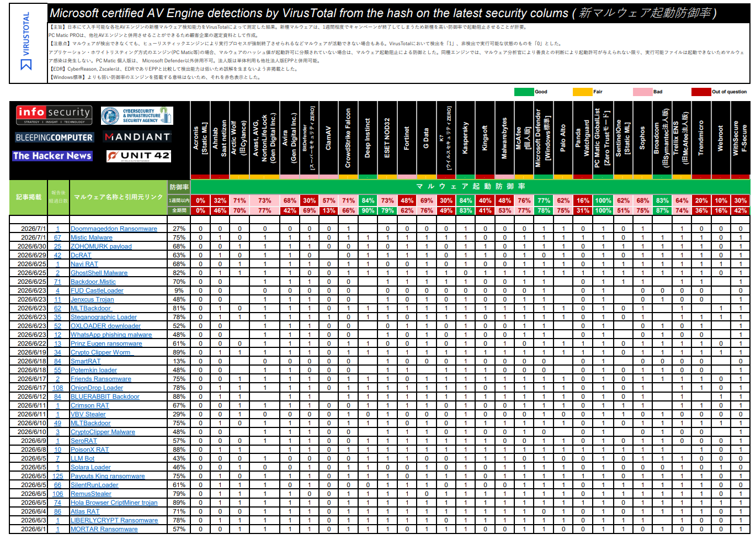Click elapsed-days link 108 for OnionDrop
Image resolution: width=756 pixels, height=539 pixels.
click(x=58, y=388)
